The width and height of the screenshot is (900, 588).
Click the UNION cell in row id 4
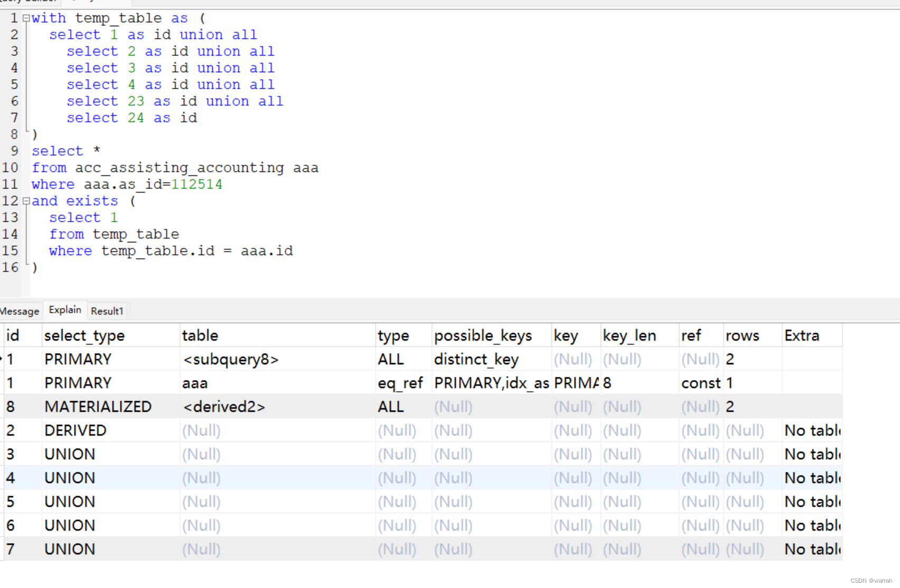[x=110, y=478]
